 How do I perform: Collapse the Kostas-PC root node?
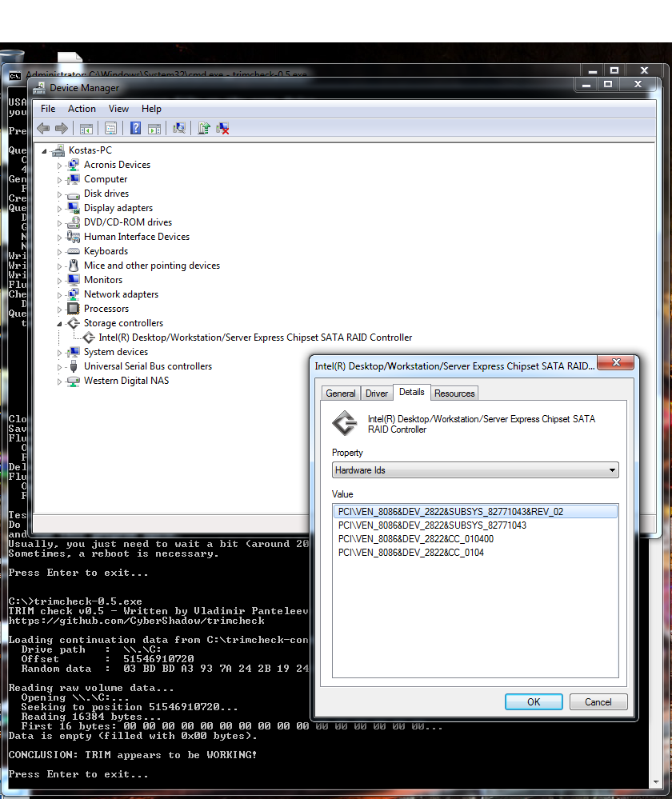[44, 151]
